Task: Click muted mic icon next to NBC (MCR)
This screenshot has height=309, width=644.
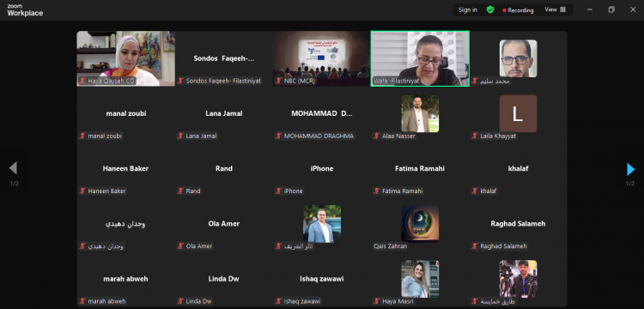Action: pos(278,81)
